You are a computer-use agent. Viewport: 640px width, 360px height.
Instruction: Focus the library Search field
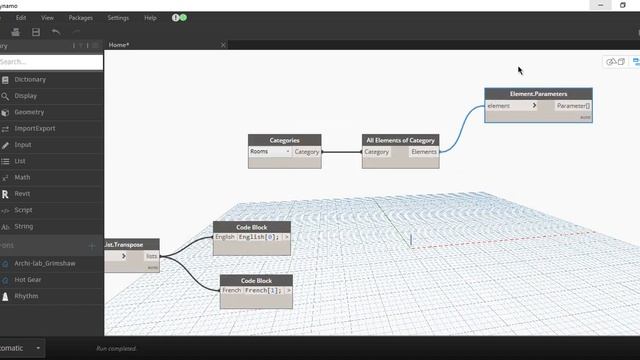(x=51, y=62)
